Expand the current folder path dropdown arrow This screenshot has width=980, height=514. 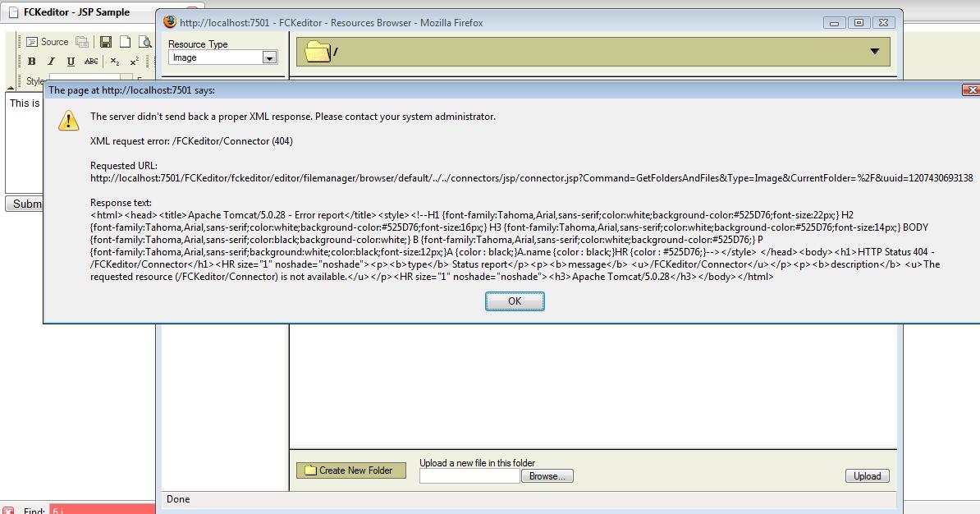[x=874, y=53]
